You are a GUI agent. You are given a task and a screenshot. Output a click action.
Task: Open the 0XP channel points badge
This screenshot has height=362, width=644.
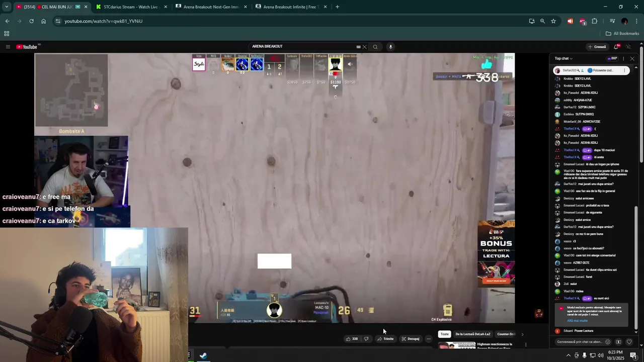pyautogui.click(x=612, y=58)
